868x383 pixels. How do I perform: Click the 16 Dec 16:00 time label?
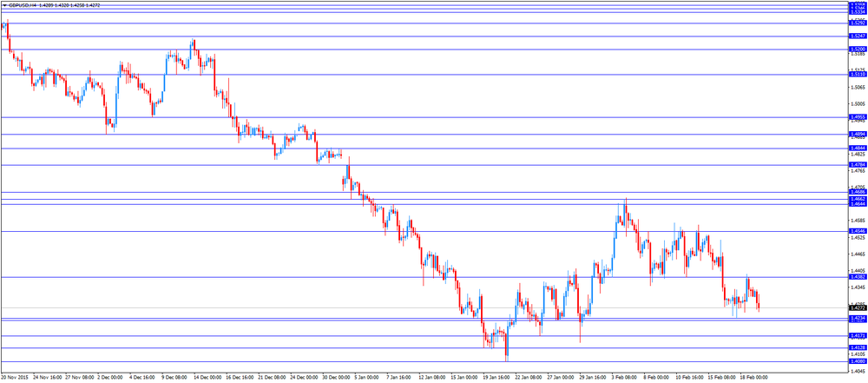(240, 377)
